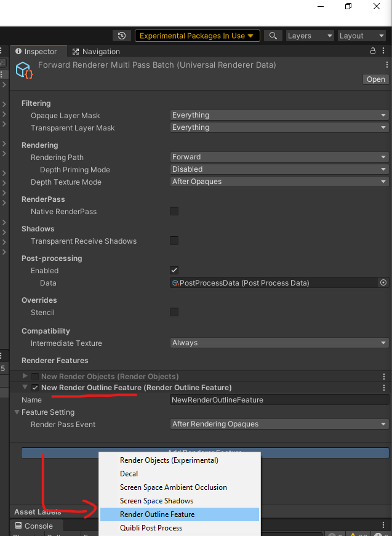Click the Console tab icon
Viewport: 392px width, 536px height.
click(x=18, y=526)
